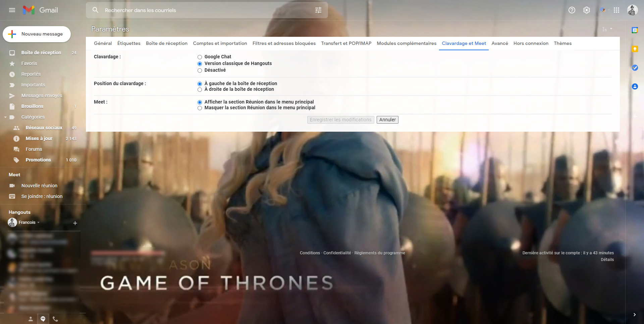The width and height of the screenshot is (644, 324).
Task: Select À droite de la boîte option
Action: 200,89
